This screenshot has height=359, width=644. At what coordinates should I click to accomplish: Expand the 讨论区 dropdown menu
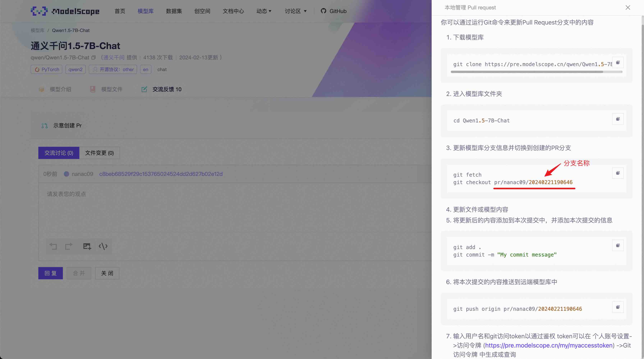point(296,11)
